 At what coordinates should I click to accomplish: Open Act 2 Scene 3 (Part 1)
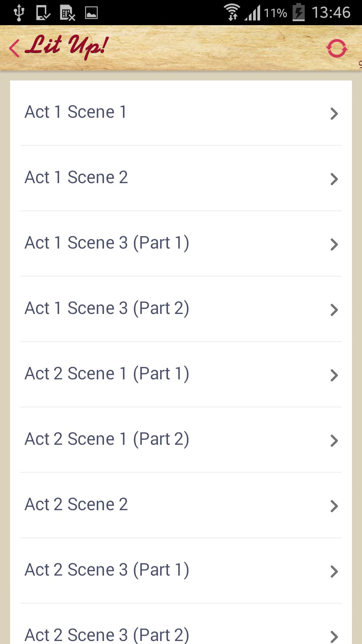(107, 570)
